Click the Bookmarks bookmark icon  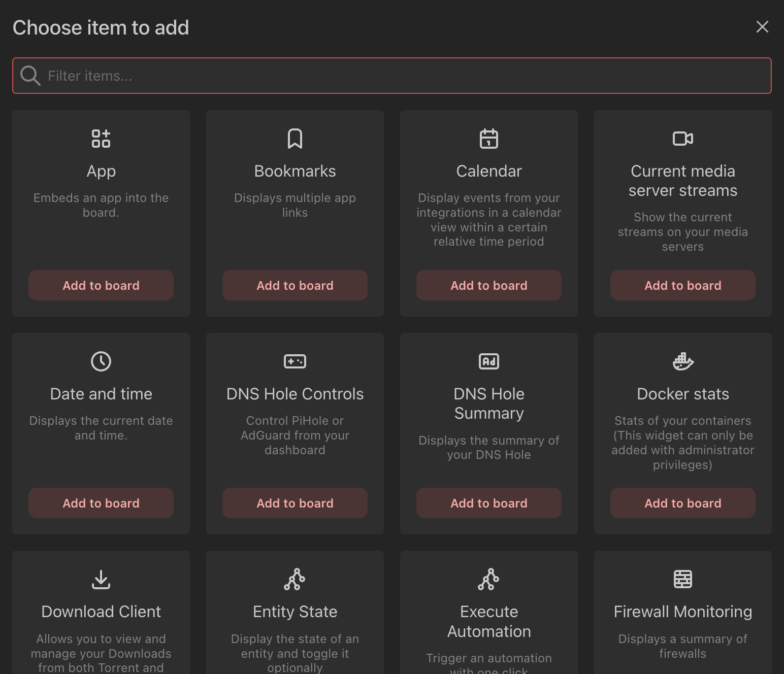pos(295,138)
